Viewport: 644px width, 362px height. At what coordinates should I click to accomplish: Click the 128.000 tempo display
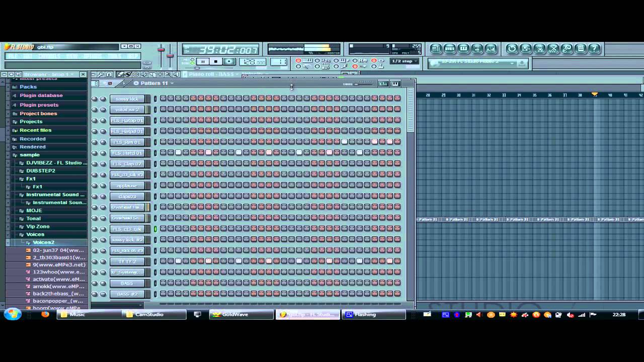point(253,62)
